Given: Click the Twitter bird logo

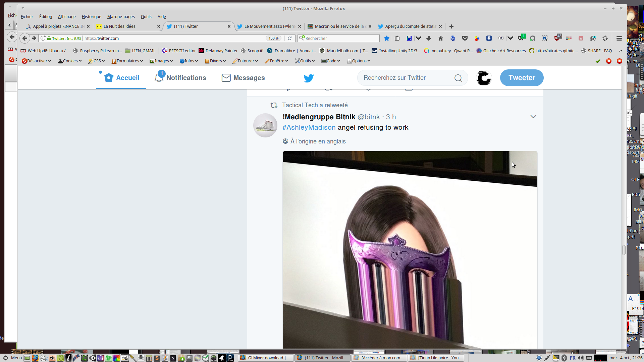Looking at the screenshot, I should coord(309,78).
